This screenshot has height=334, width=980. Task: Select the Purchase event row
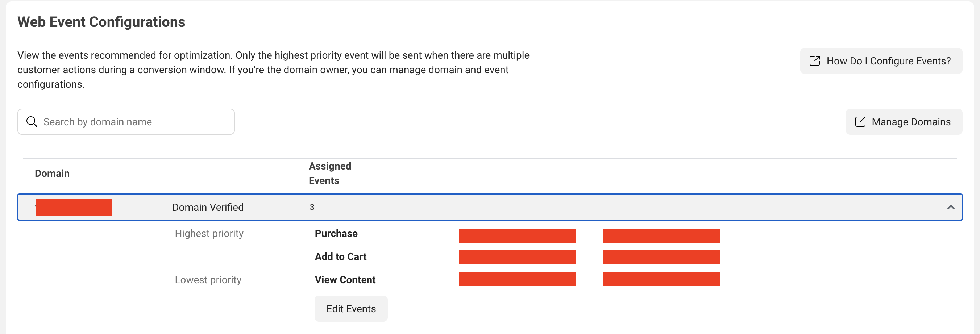[336, 233]
